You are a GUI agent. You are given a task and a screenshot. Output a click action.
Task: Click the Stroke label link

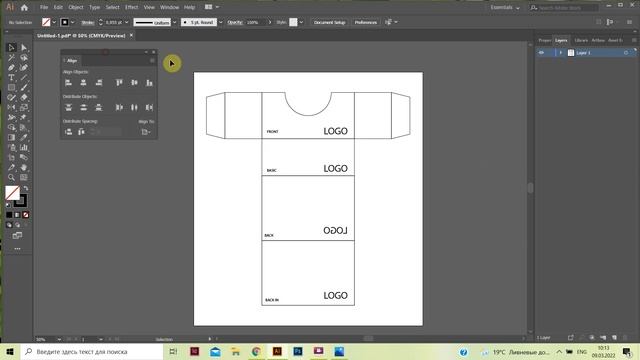tap(88, 22)
